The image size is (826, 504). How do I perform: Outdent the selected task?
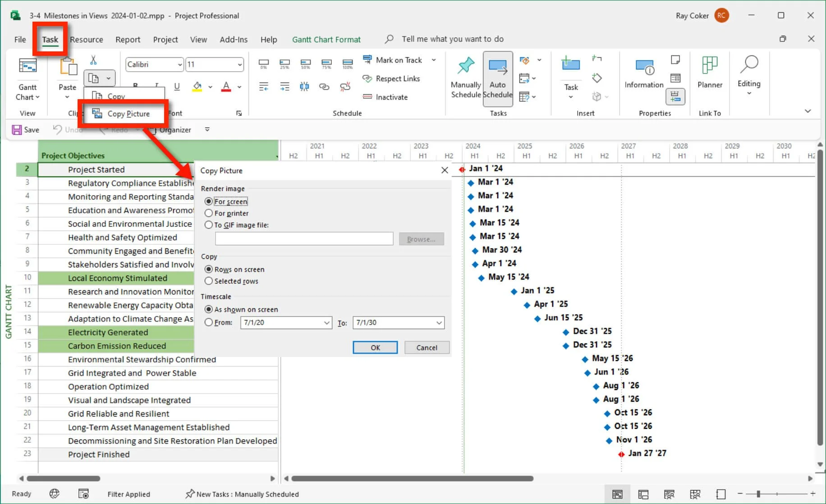point(264,86)
